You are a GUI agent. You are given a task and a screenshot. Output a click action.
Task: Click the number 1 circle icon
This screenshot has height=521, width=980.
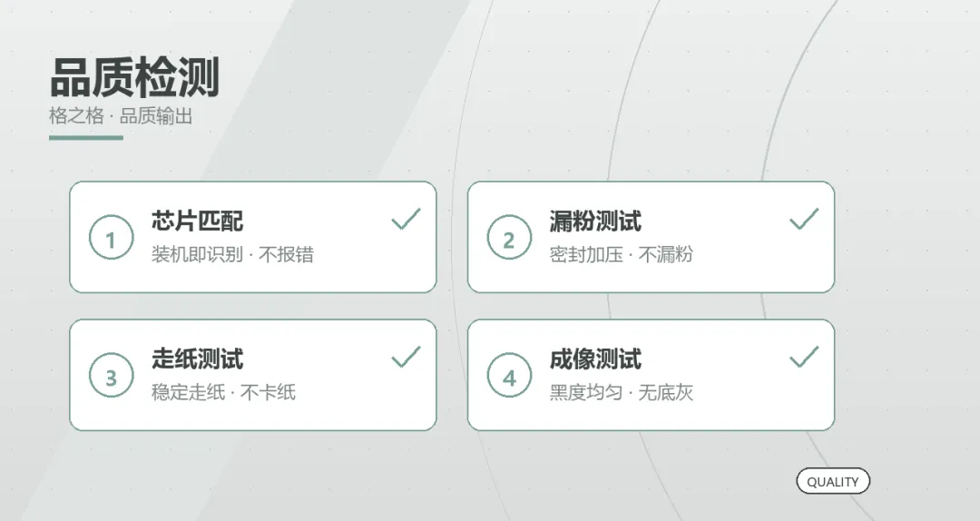point(112,238)
